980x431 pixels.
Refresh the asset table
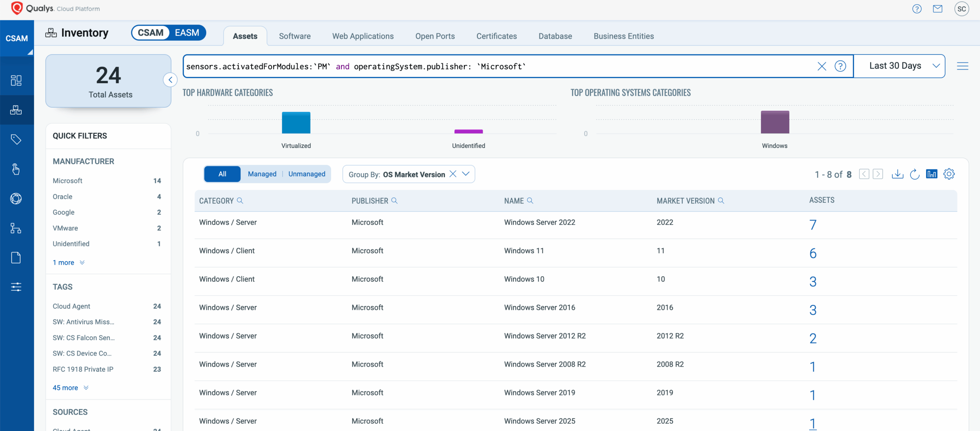pos(915,174)
